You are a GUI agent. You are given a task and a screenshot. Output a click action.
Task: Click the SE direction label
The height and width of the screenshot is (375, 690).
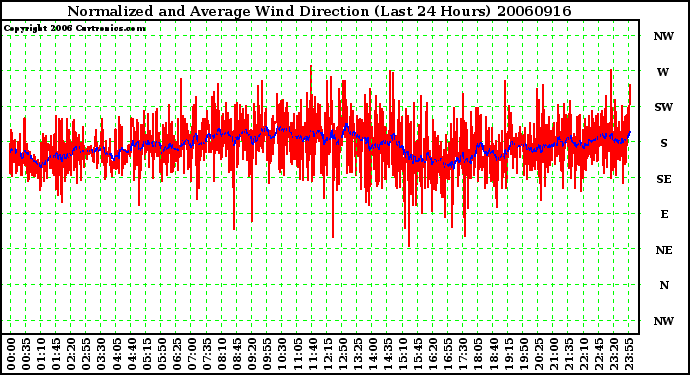(x=664, y=179)
